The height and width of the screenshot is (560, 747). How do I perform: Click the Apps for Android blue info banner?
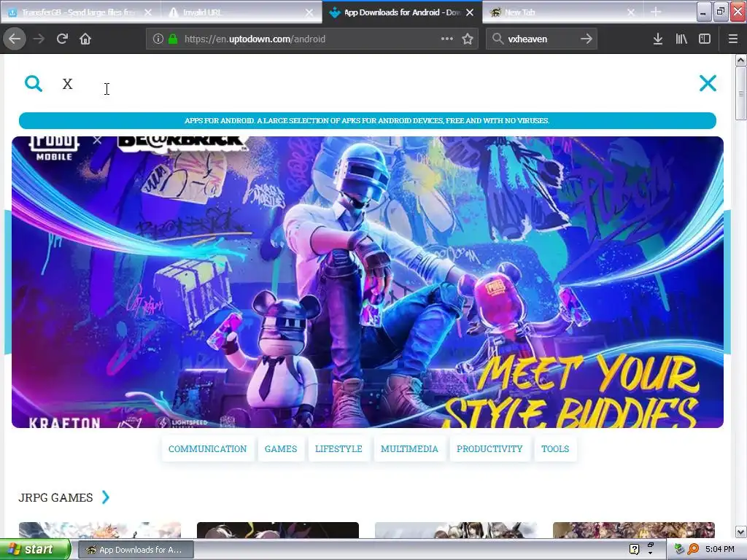tap(368, 120)
